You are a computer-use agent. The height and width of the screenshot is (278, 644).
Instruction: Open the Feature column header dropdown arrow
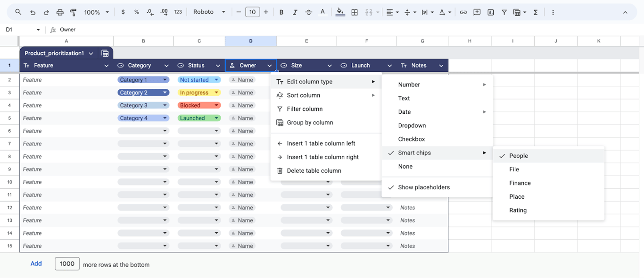pyautogui.click(x=107, y=66)
